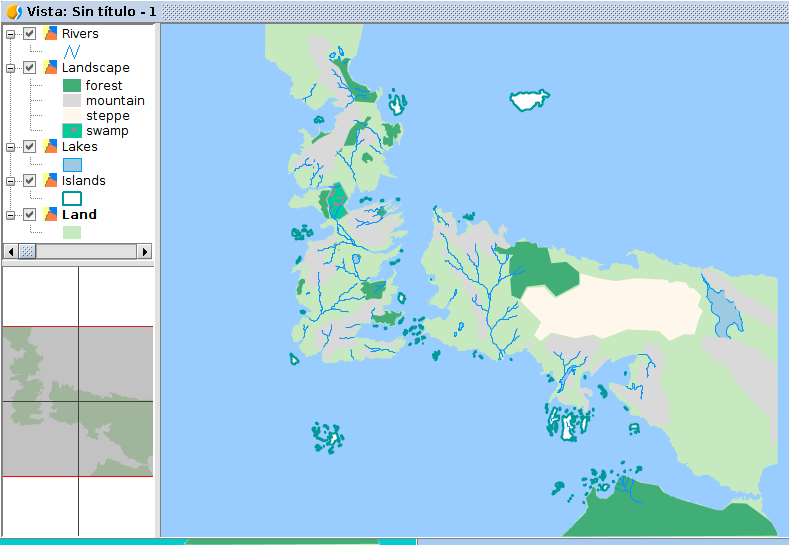This screenshot has height=545, width=789.
Task: Click the Landscape layer icon
Action: (51, 68)
